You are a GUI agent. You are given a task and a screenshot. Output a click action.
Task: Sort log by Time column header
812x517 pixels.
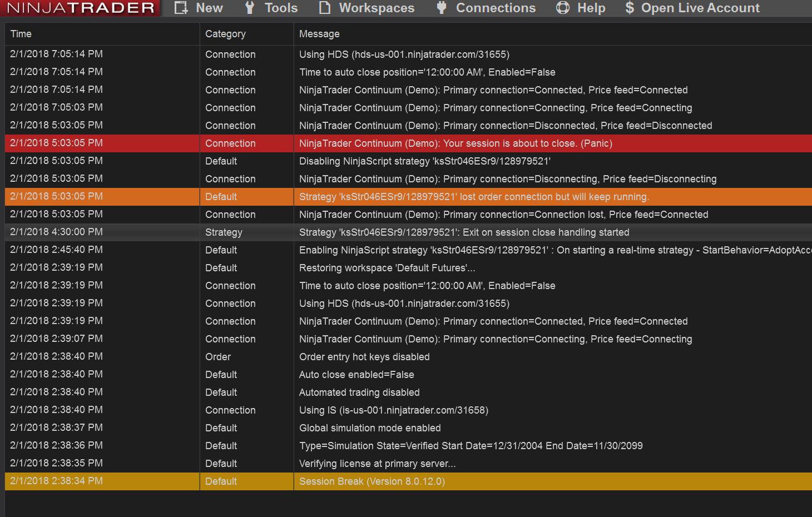(21, 34)
